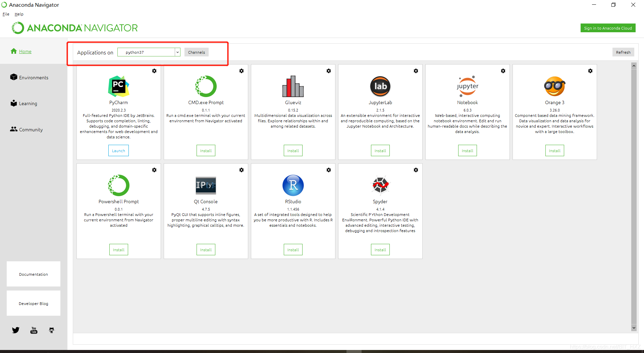Click the applications list vertical scrollbar
The width and height of the screenshot is (644, 353).
pos(634,196)
